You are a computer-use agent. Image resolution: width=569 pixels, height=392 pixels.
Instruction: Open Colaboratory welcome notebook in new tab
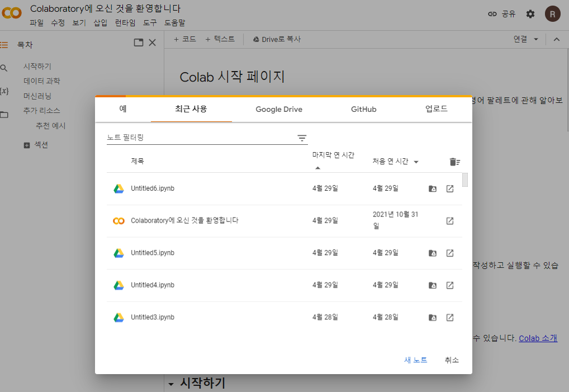point(450,221)
